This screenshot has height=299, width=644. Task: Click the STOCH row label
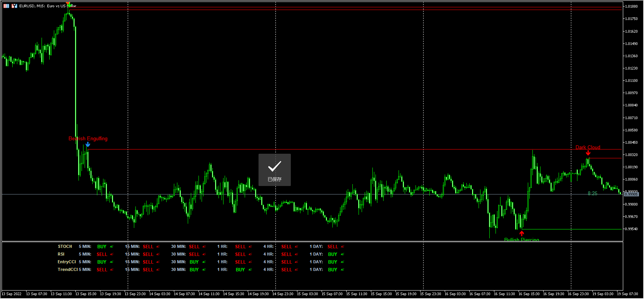65,247
